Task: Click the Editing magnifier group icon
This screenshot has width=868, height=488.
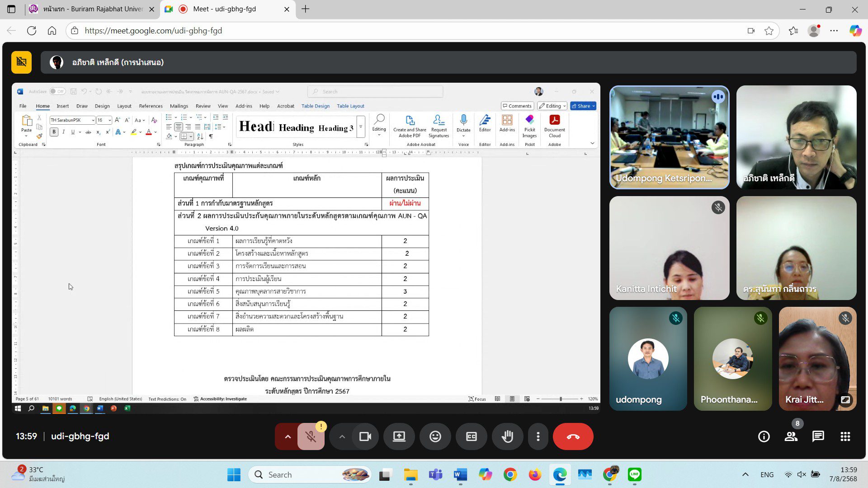Action: click(x=379, y=123)
